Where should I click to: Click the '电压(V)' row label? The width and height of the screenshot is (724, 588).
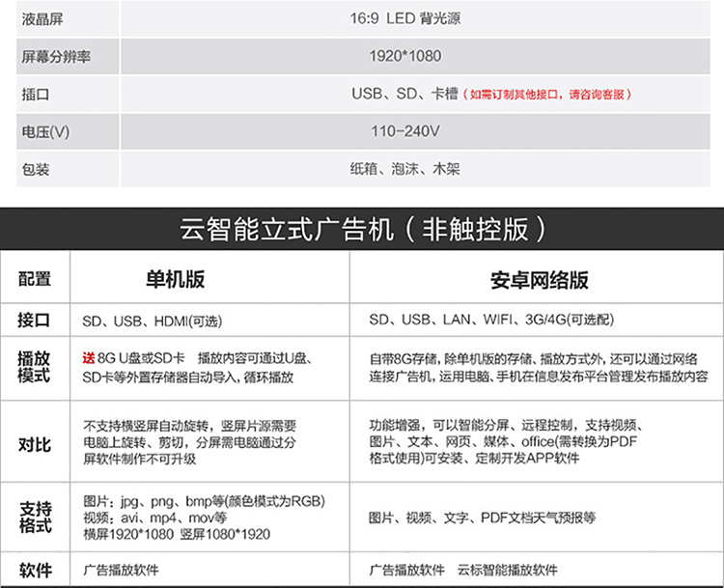(x=45, y=132)
